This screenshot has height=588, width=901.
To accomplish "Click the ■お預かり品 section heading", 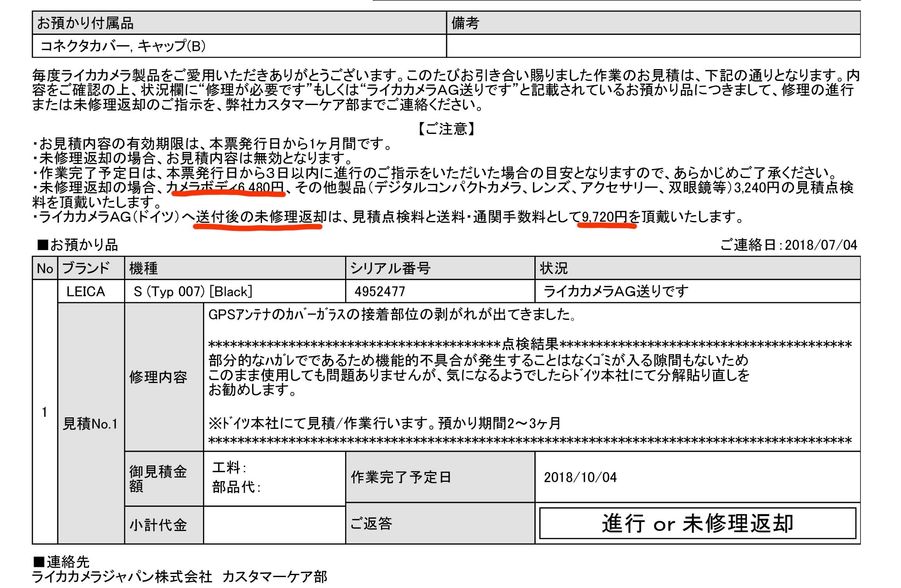I will (x=77, y=245).
